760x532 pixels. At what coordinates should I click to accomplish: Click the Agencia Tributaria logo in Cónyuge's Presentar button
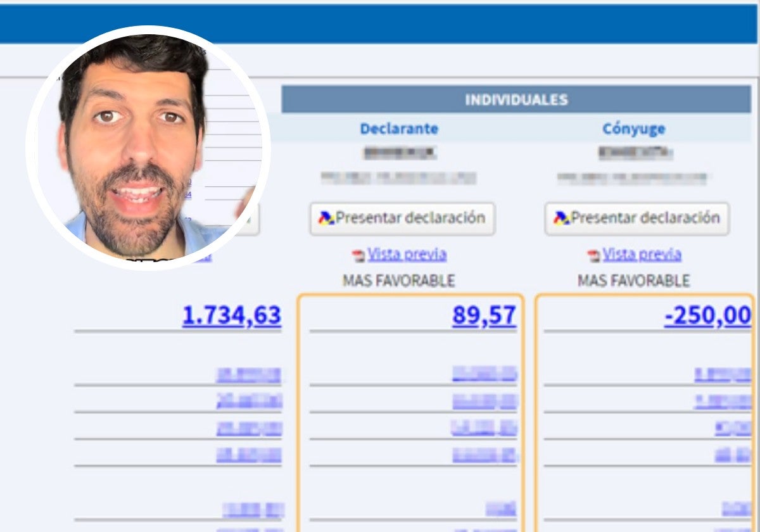coord(560,218)
